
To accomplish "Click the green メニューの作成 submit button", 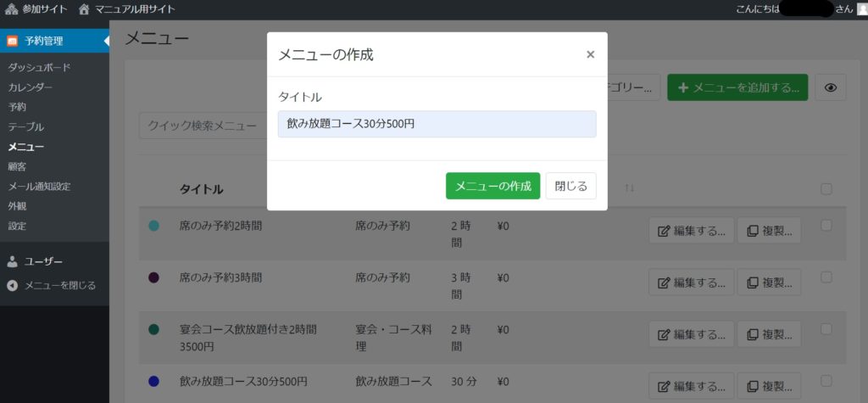I will pos(492,186).
